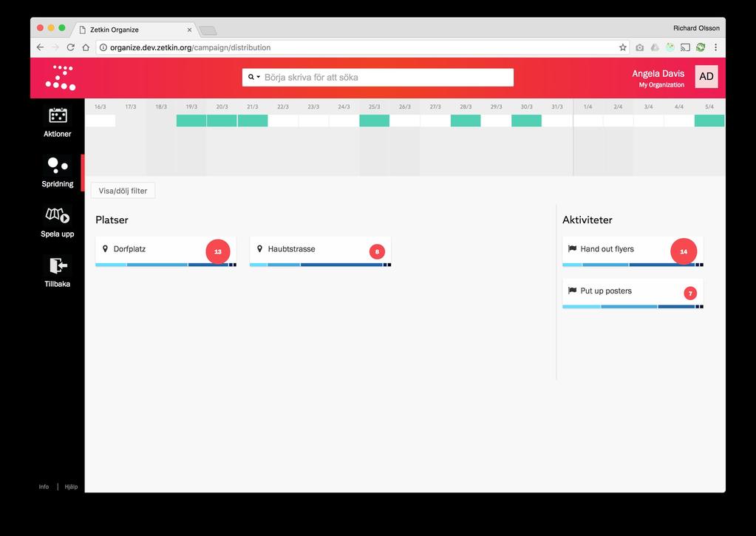The height and width of the screenshot is (536, 756).
Task: Bookmark page with the star icon
Action: pos(622,47)
